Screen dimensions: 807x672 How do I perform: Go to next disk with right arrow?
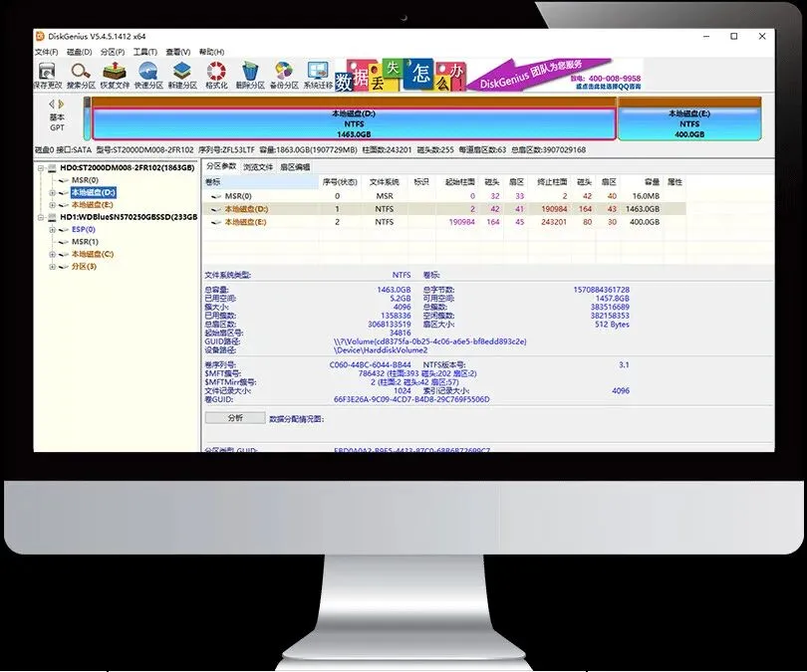click(61, 104)
